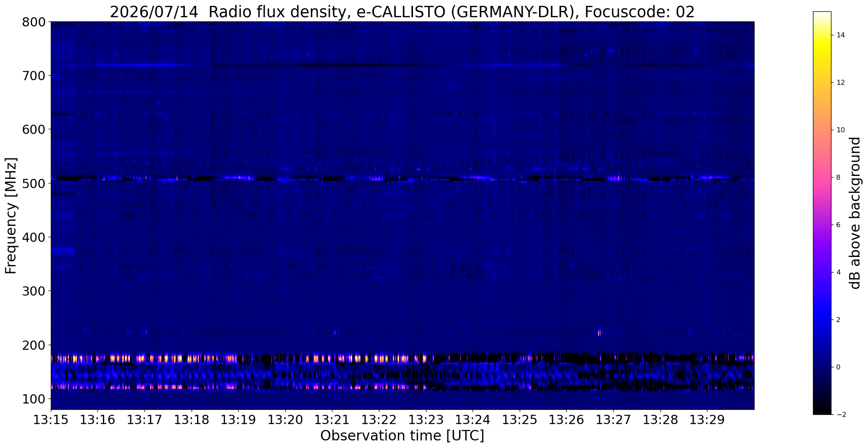Viewport: 868px width, 448px height.
Task: Click the bright band near 175 MHz at 13:16:30
Action: [x=121, y=359]
